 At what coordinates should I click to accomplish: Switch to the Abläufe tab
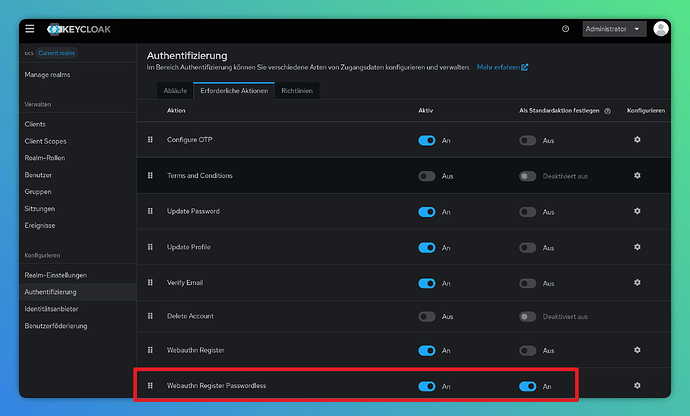175,91
